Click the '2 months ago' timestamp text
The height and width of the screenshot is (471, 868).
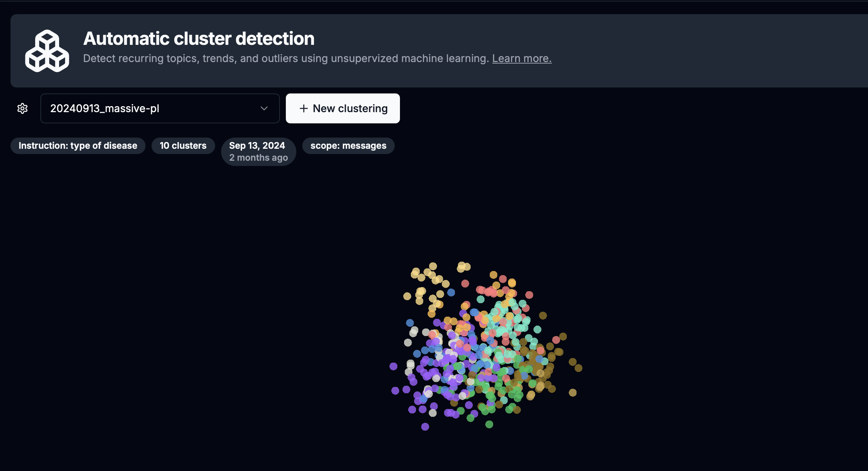(x=259, y=158)
